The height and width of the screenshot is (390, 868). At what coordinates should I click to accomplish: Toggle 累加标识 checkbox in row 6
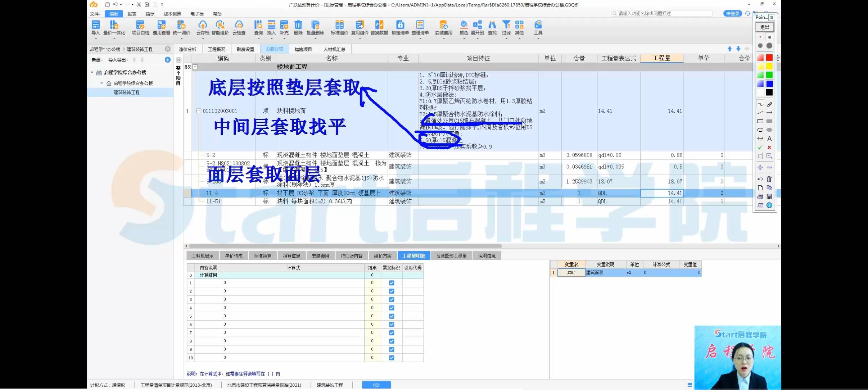point(392,324)
